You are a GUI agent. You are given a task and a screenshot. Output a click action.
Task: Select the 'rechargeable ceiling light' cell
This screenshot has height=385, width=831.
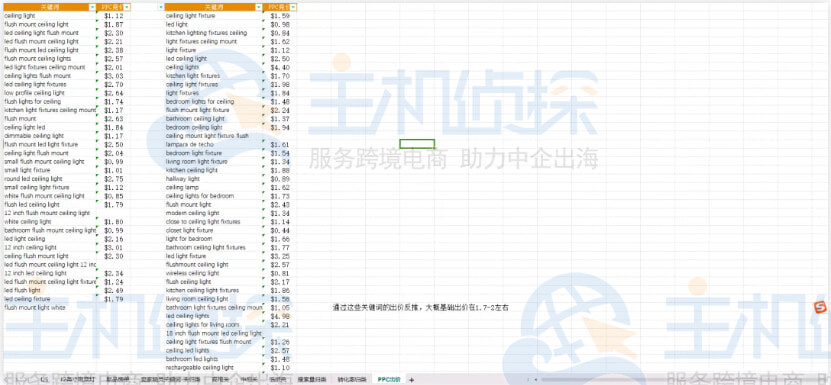pos(214,368)
